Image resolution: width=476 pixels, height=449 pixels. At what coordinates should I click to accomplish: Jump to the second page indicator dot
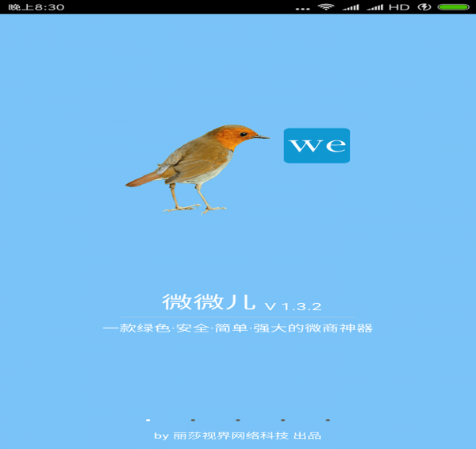click(193, 420)
